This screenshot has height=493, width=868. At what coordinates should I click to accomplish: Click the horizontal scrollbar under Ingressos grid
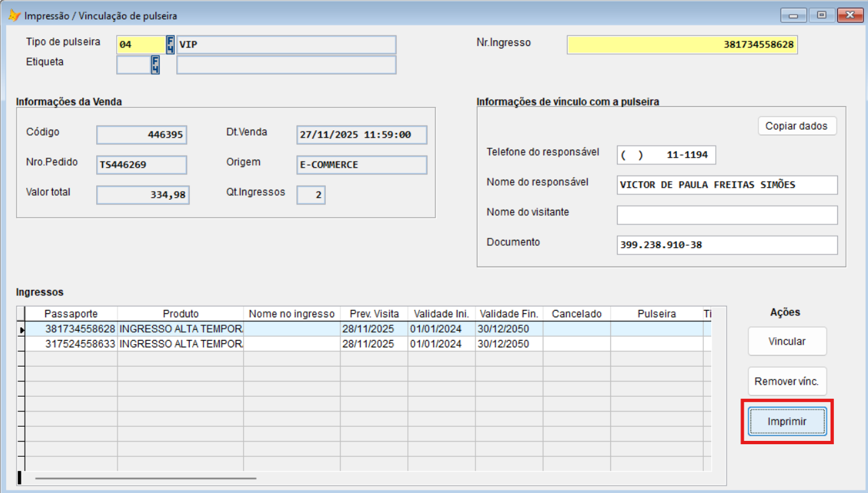pos(146,478)
